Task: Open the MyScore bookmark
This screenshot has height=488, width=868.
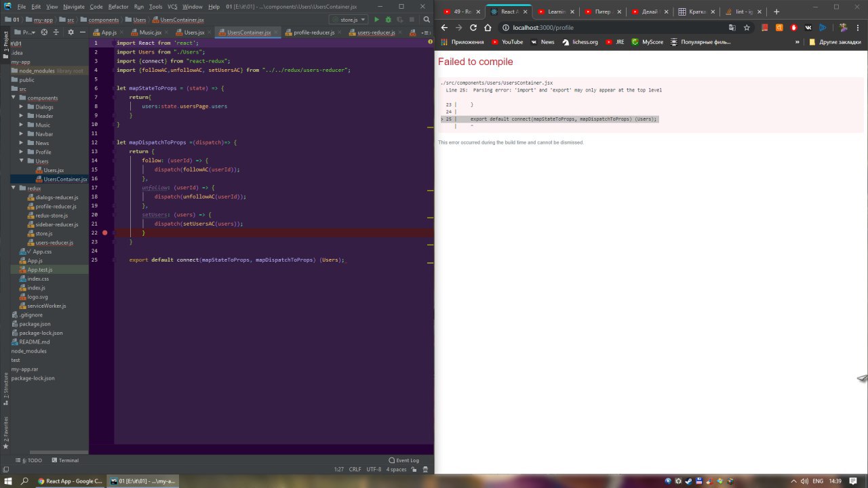Action: pos(648,42)
